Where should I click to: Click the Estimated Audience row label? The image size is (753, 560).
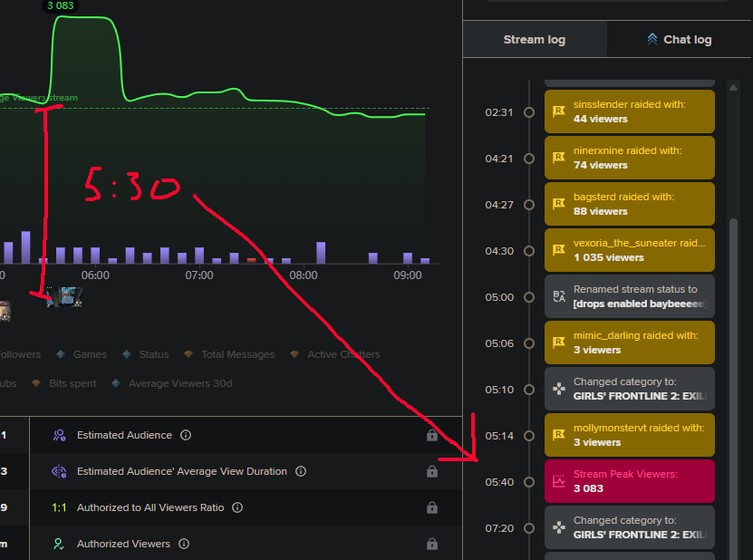[x=124, y=435]
